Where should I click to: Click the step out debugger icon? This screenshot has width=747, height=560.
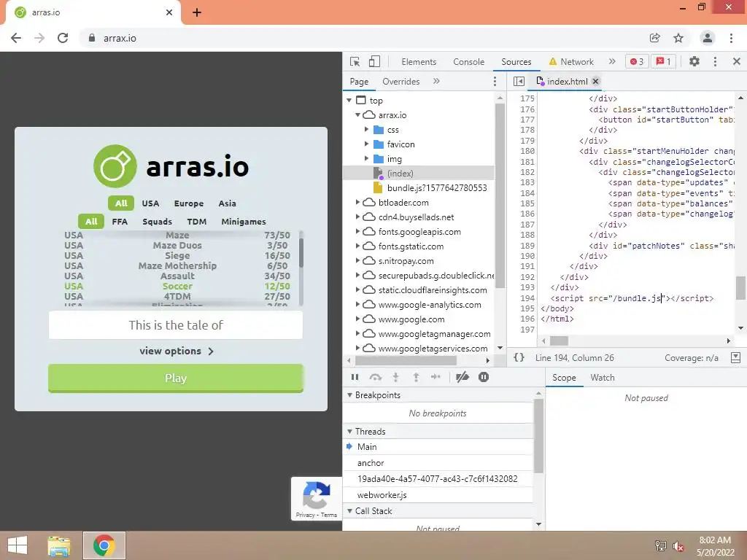[x=416, y=377]
